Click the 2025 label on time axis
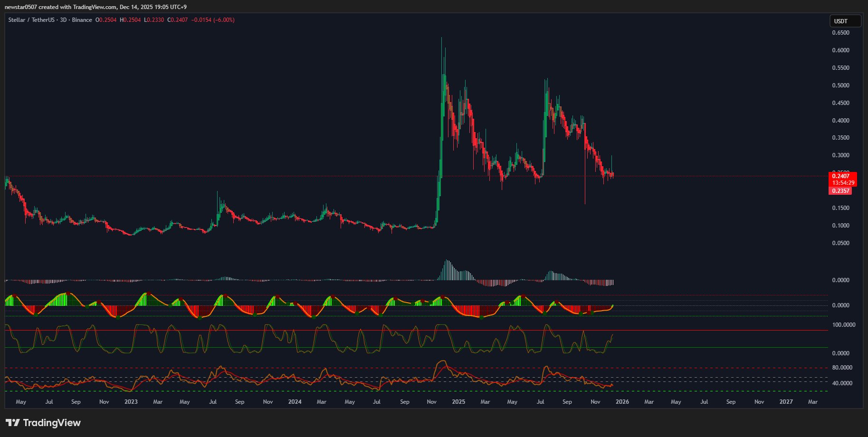 [458, 402]
